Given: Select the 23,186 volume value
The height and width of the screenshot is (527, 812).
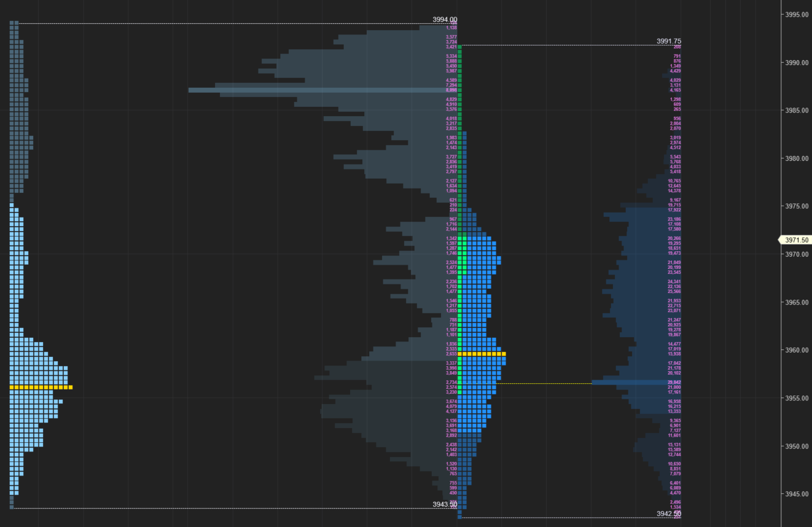Looking at the screenshot, I should click(674, 219).
